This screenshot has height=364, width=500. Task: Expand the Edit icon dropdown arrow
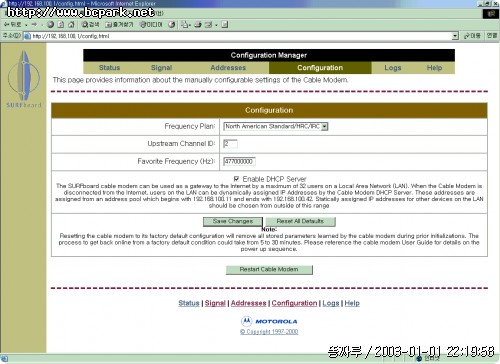pyautogui.click(x=216, y=25)
